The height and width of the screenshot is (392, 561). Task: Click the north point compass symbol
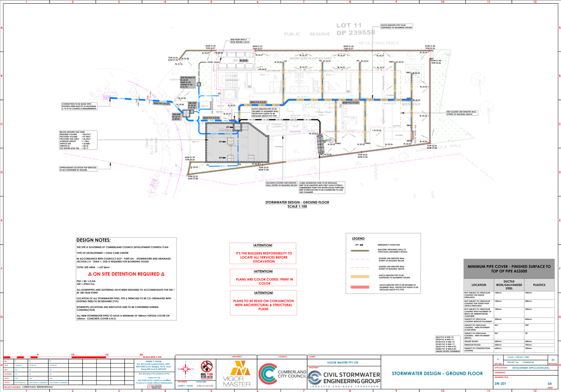click(185, 369)
